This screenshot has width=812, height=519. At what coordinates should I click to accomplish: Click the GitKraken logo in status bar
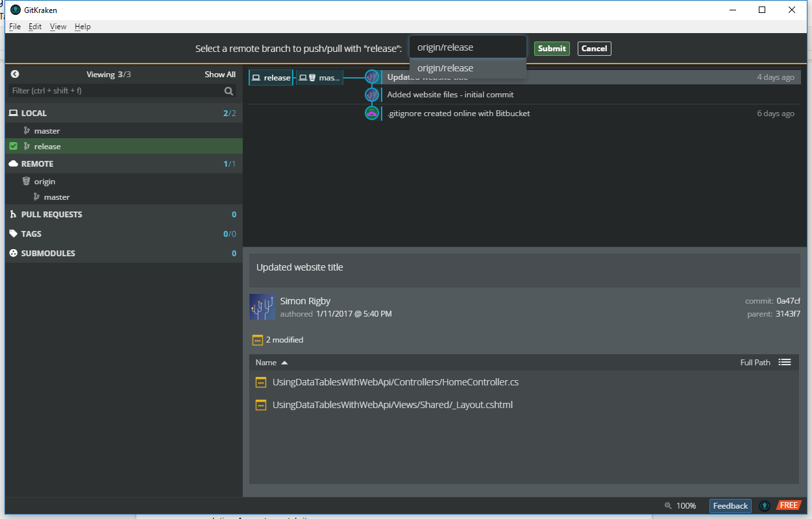coord(765,505)
